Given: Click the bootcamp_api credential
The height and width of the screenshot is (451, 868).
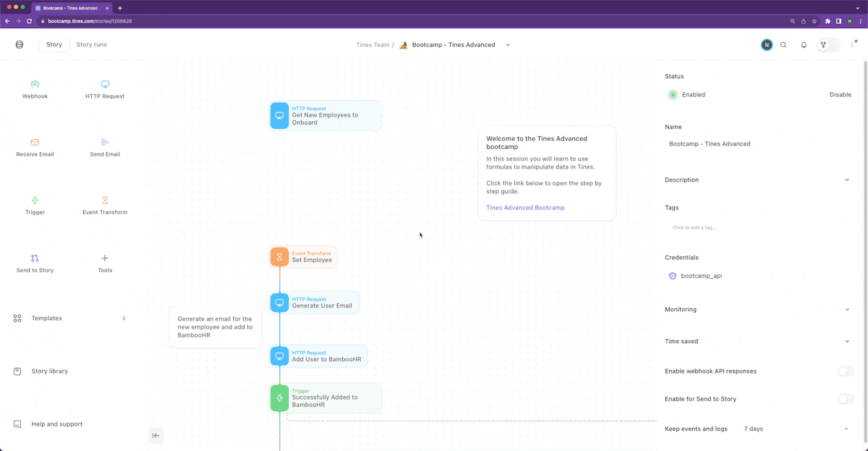Looking at the screenshot, I should click(x=695, y=276).
